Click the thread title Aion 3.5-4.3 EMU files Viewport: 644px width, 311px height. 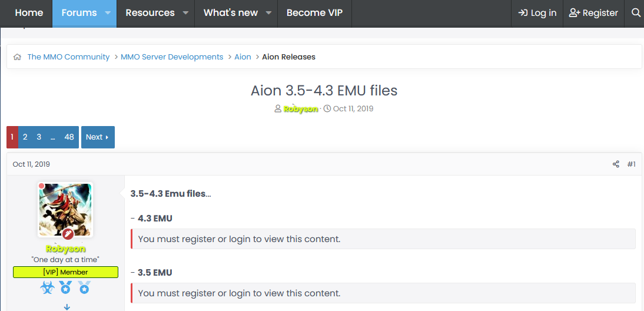pyautogui.click(x=324, y=90)
